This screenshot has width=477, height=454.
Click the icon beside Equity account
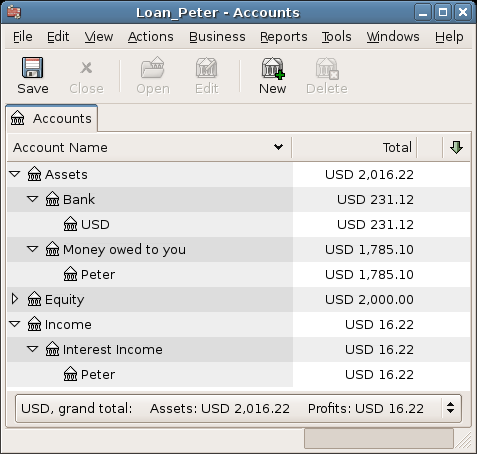pyautogui.click(x=34, y=299)
